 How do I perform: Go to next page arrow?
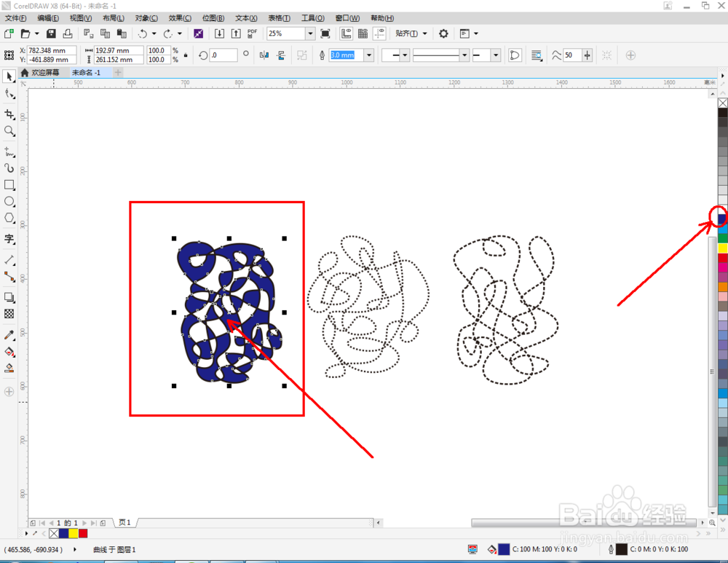point(84,523)
